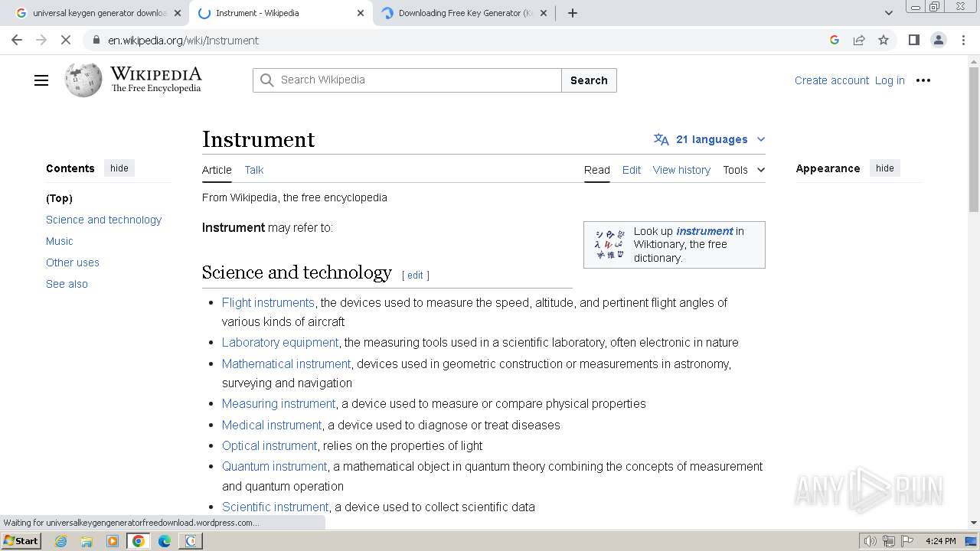
Task: Open the Chrome profile avatar menu
Action: click(x=938, y=40)
